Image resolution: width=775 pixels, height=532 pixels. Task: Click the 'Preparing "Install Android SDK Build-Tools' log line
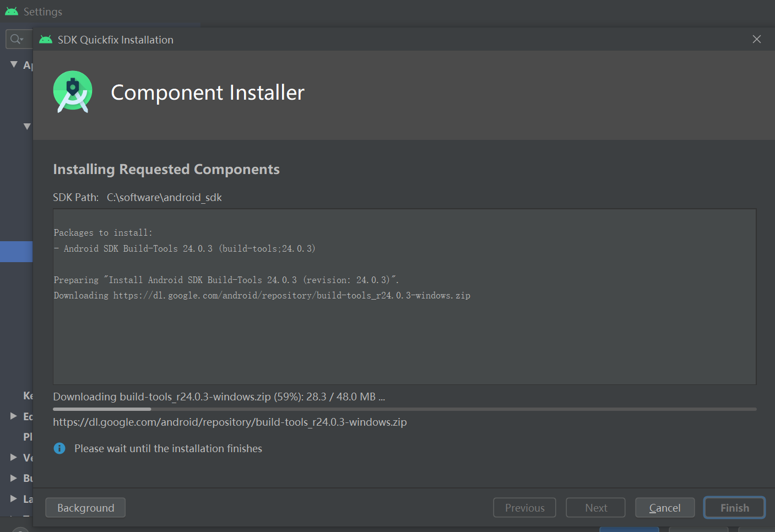click(226, 280)
